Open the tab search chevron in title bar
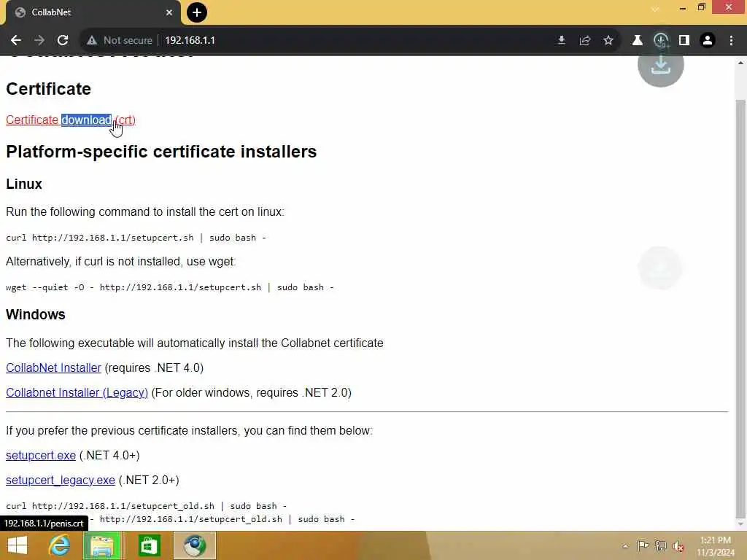The width and height of the screenshot is (747, 560). tap(655, 9)
